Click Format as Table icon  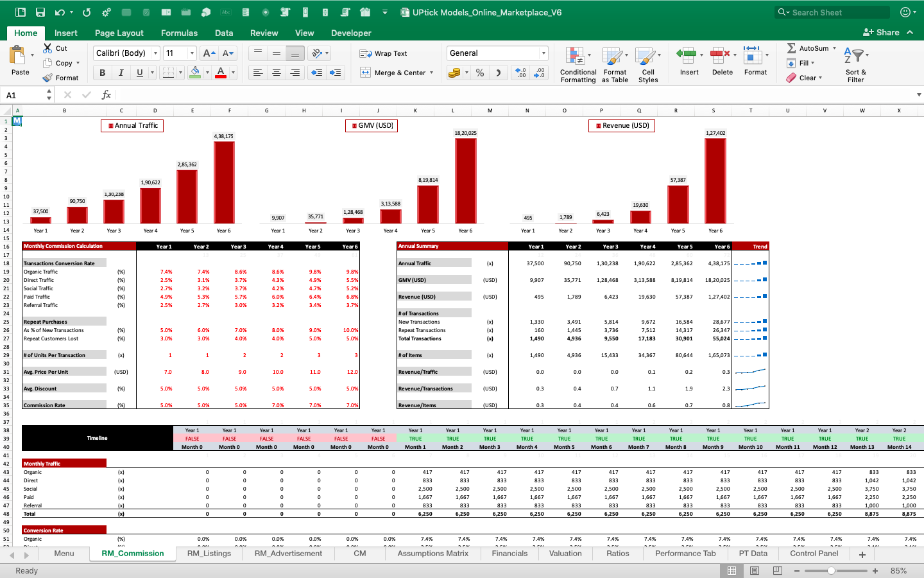612,57
